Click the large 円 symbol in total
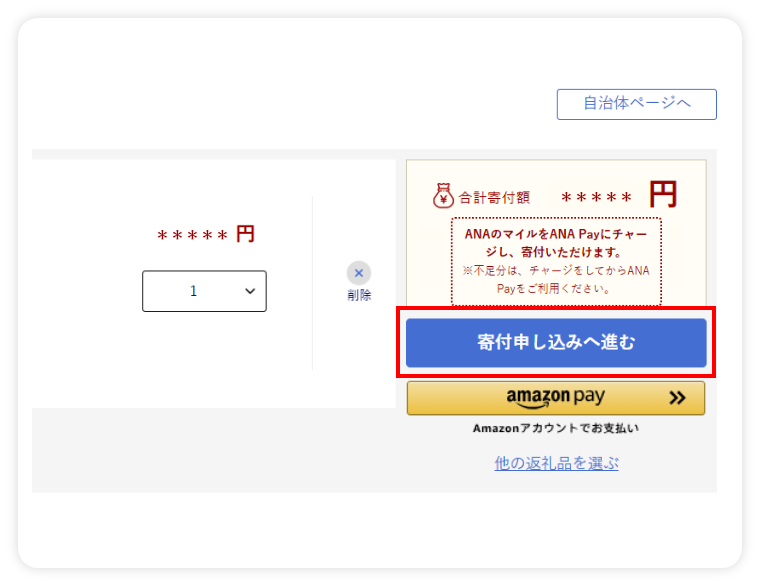This screenshot has height=586, width=760. coord(663,194)
